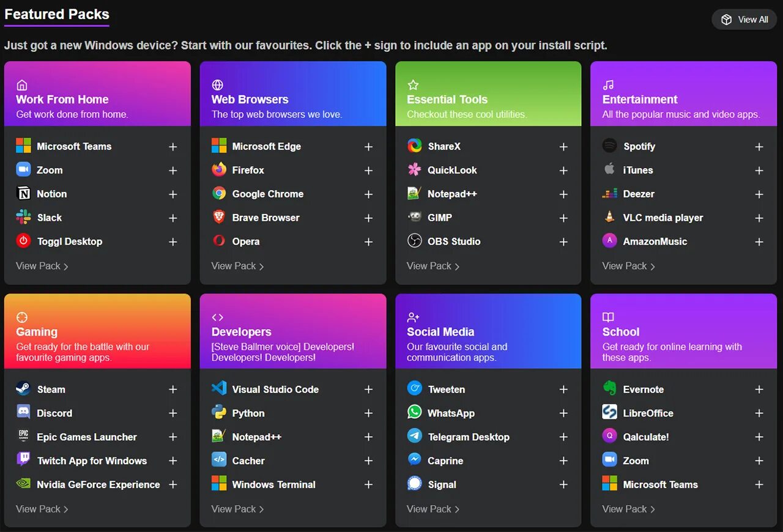
Task: Open the Essential Tools pack header
Action: (x=488, y=94)
